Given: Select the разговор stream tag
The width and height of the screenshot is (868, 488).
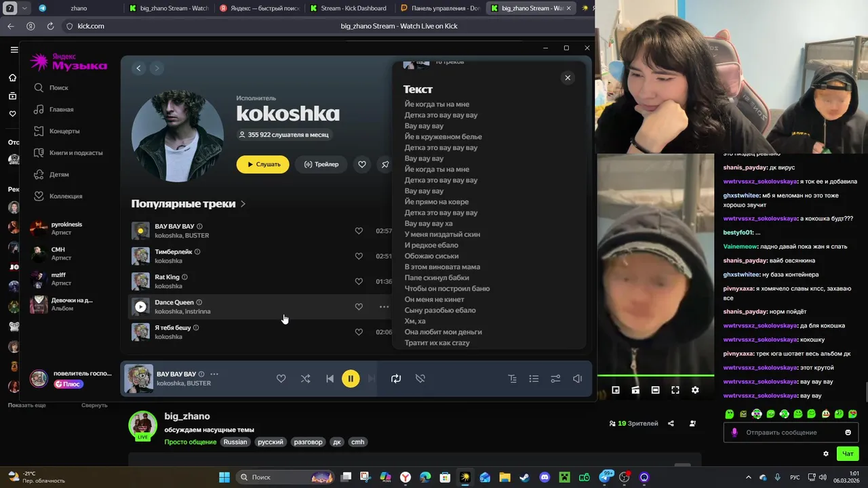Looking at the screenshot, I should coord(309,442).
